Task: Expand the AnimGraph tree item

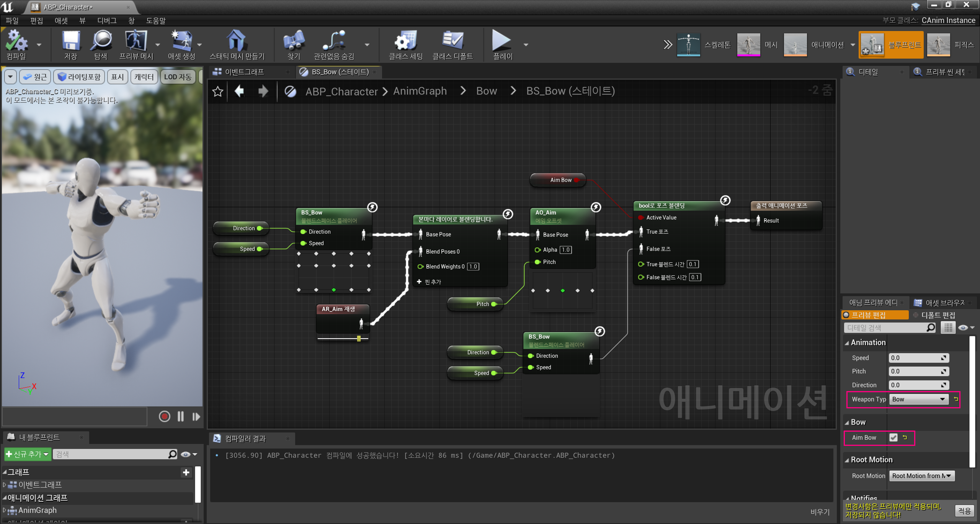Action: [5, 510]
